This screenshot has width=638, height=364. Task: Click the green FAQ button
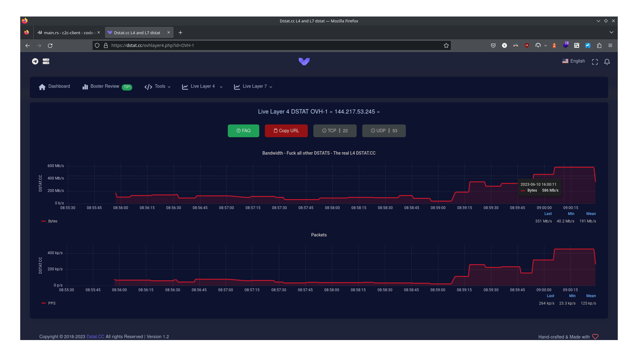(243, 131)
